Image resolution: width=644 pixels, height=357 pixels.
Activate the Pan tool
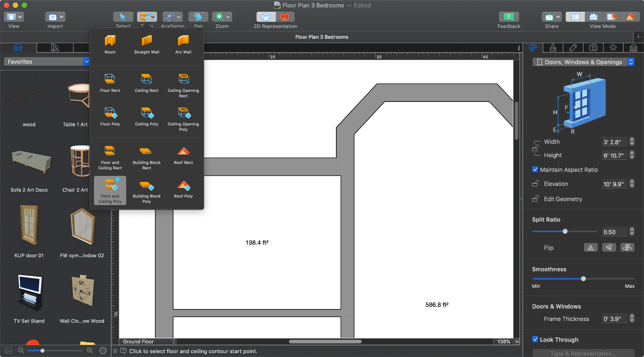pyautogui.click(x=198, y=17)
